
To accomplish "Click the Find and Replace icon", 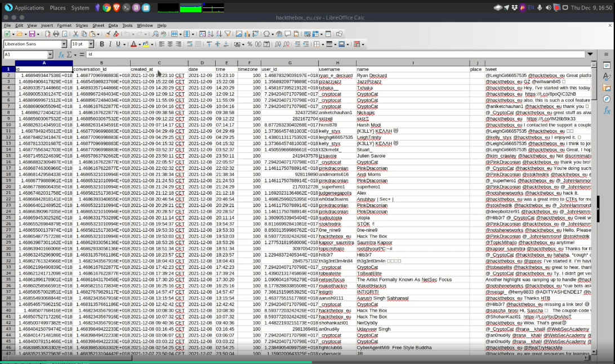I will 155,34.
